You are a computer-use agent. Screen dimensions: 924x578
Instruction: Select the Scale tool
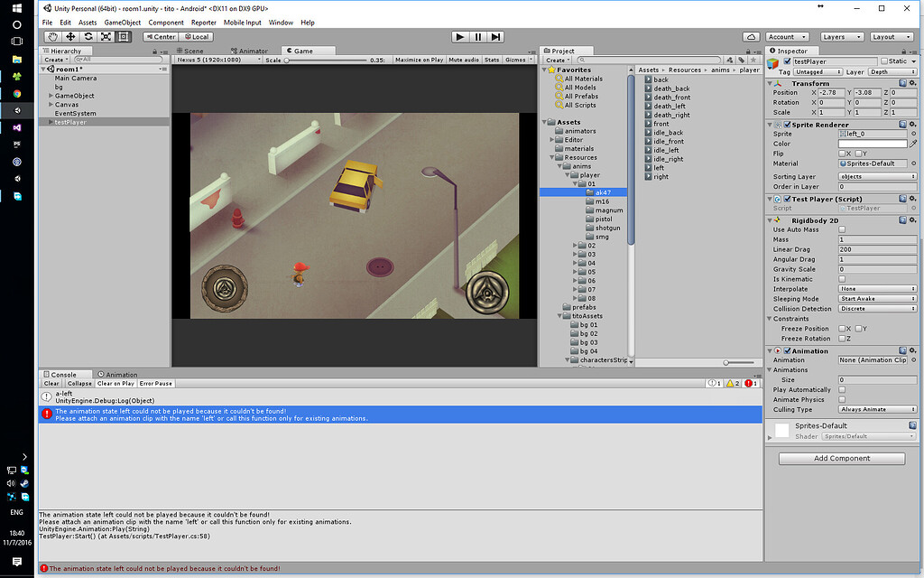tap(106, 36)
